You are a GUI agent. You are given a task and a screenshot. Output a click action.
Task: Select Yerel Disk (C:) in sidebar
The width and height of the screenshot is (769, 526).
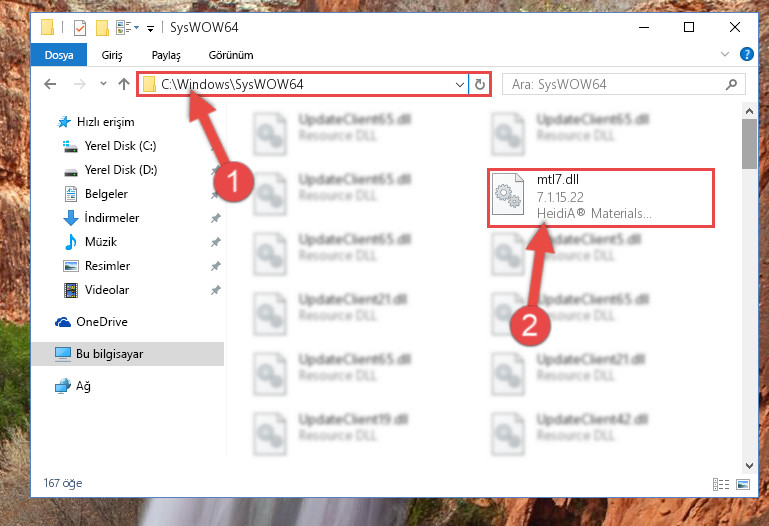(x=120, y=146)
